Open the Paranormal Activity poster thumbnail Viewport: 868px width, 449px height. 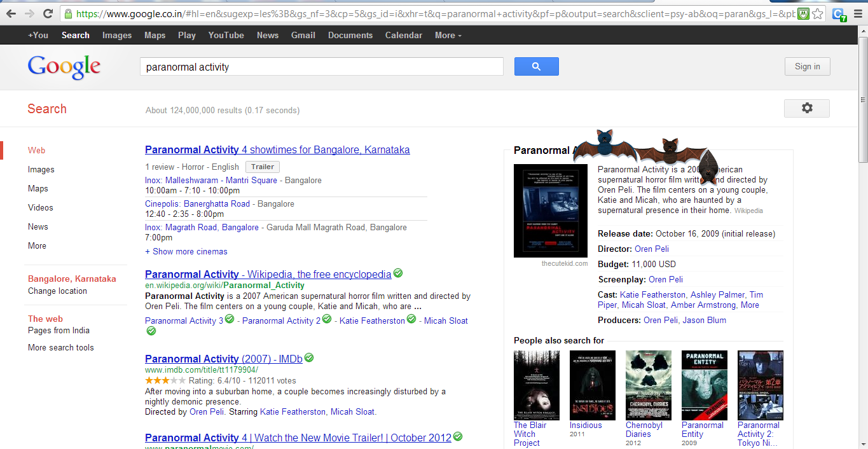tap(551, 211)
